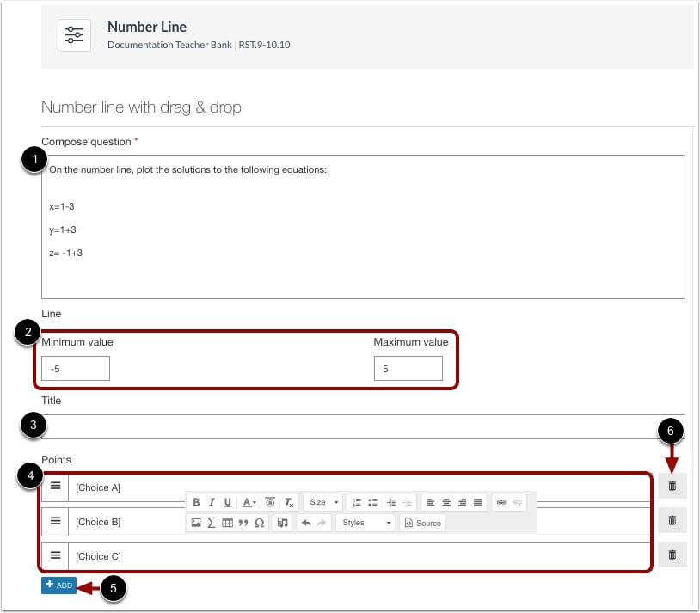Open the text color picker
The width and height of the screenshot is (700, 613).
coord(249,502)
